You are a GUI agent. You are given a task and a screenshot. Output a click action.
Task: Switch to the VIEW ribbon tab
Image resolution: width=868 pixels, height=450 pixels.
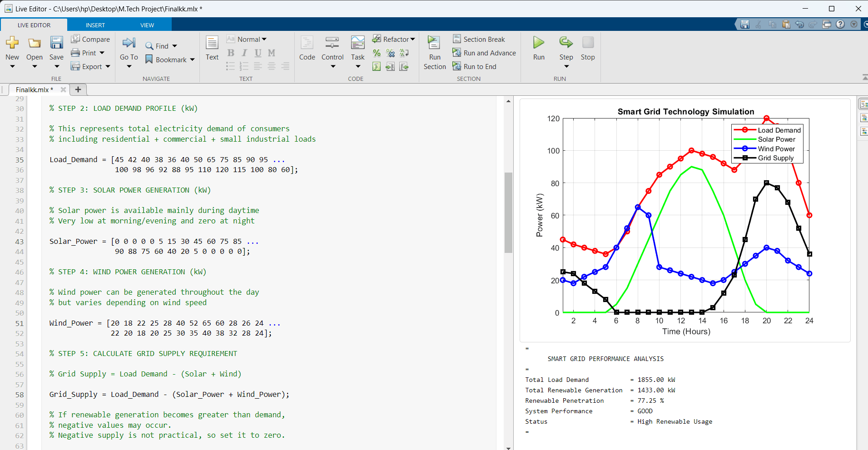147,25
